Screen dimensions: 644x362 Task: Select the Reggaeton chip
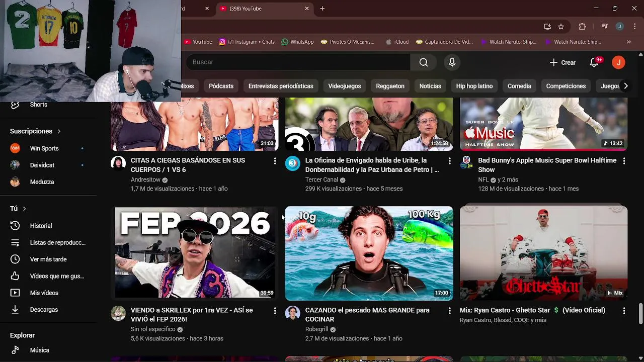point(390,86)
